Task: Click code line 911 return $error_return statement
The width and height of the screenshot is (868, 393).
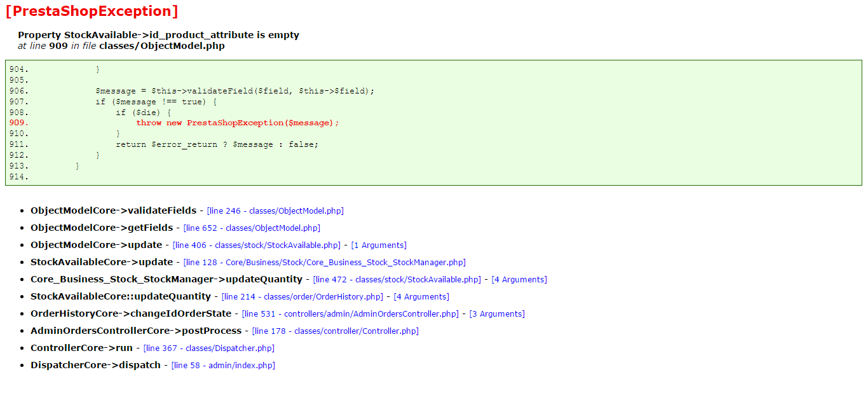Action: pos(217,144)
